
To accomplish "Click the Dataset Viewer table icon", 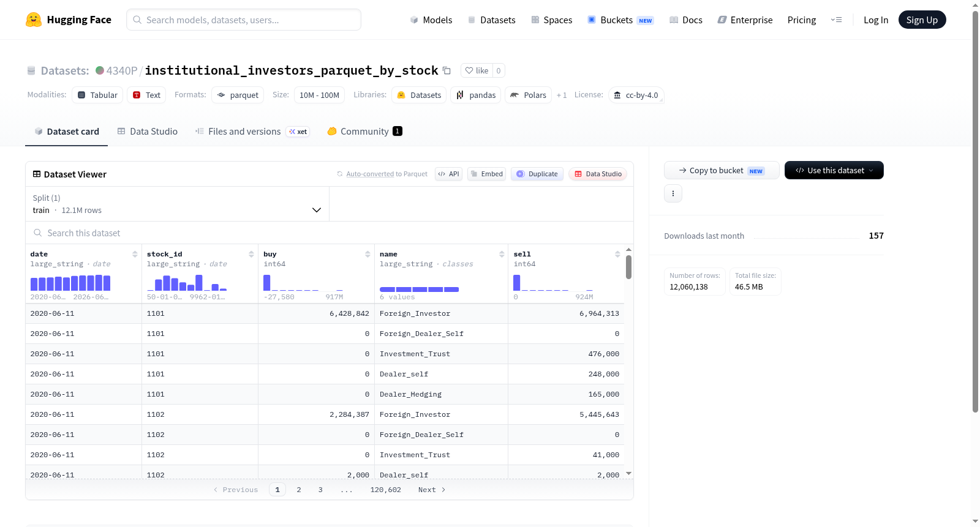I will point(37,174).
